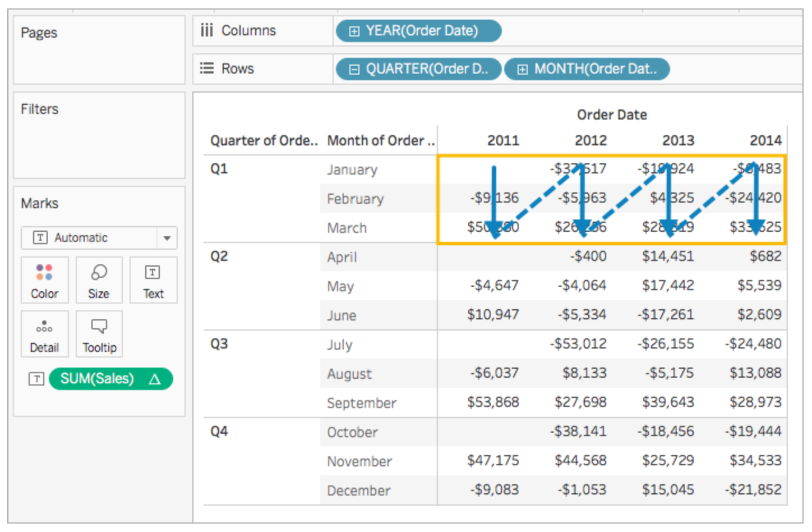Screen dimensions: 812x532
Task: Select the MONTH(Order Dat.. pill in Rows
Action: point(587,69)
